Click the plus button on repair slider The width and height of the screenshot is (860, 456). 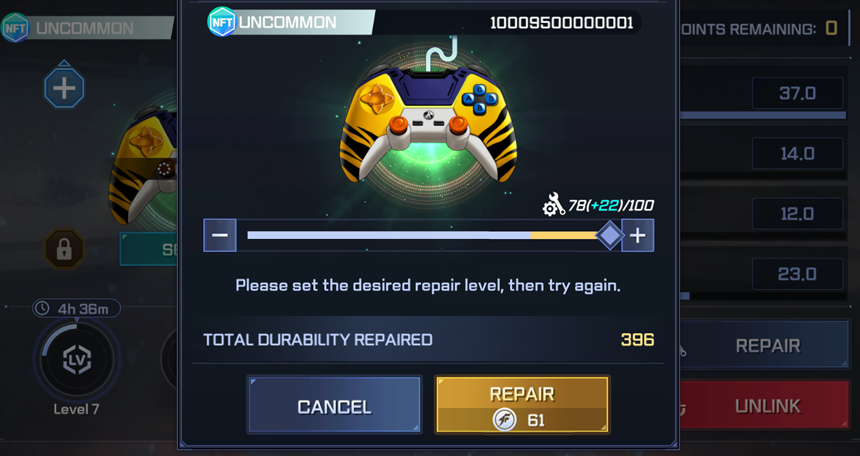637,235
